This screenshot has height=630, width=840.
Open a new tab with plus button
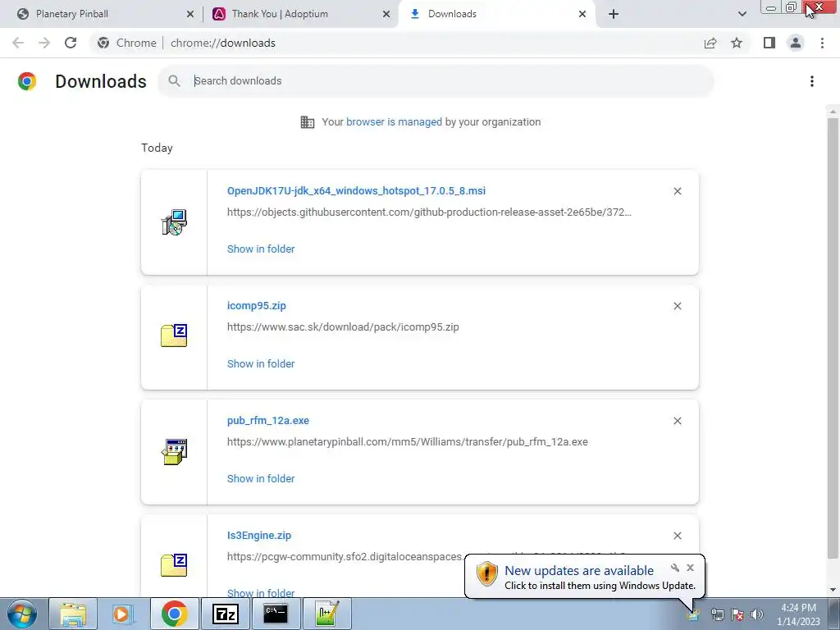click(x=614, y=14)
